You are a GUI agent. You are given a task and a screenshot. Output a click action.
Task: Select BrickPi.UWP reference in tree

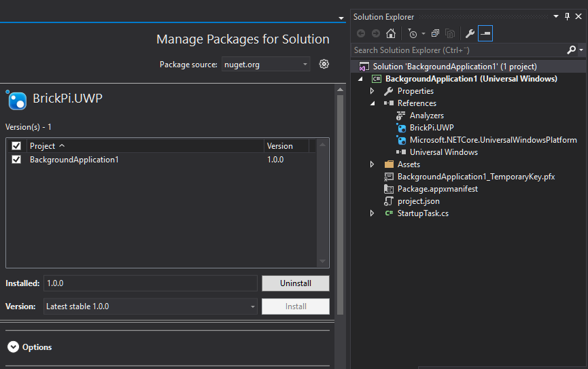[x=432, y=128]
